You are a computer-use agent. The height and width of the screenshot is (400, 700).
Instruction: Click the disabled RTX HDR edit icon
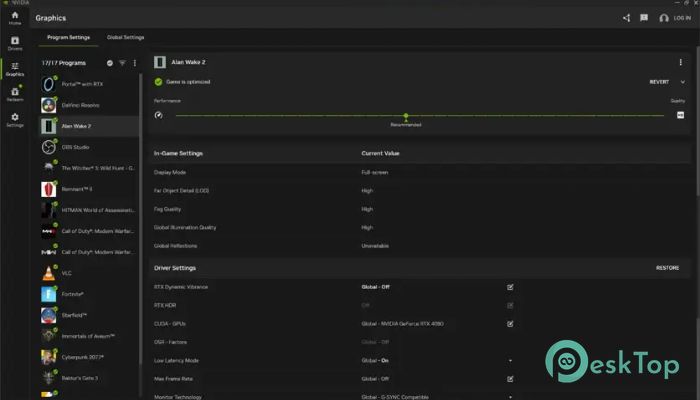coord(510,305)
